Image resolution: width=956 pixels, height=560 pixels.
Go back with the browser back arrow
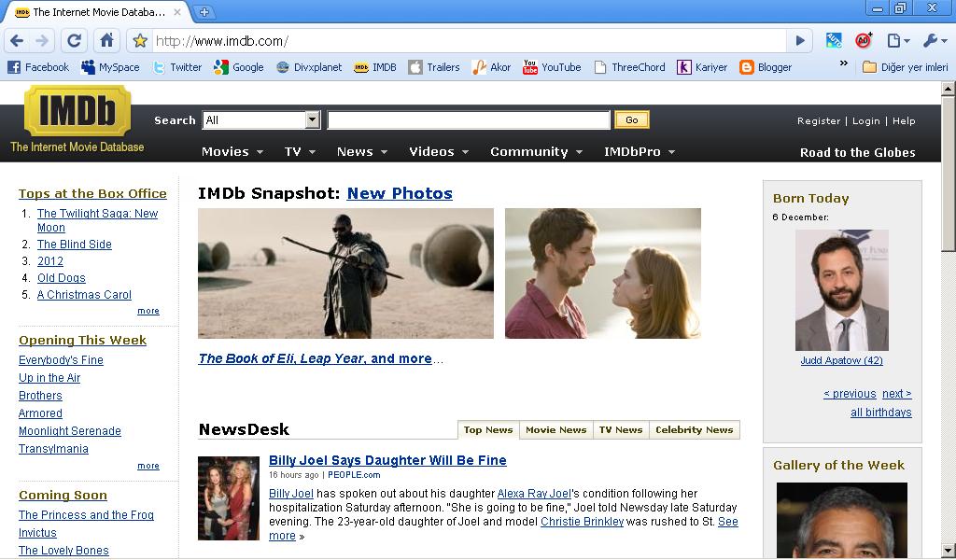click(17, 41)
